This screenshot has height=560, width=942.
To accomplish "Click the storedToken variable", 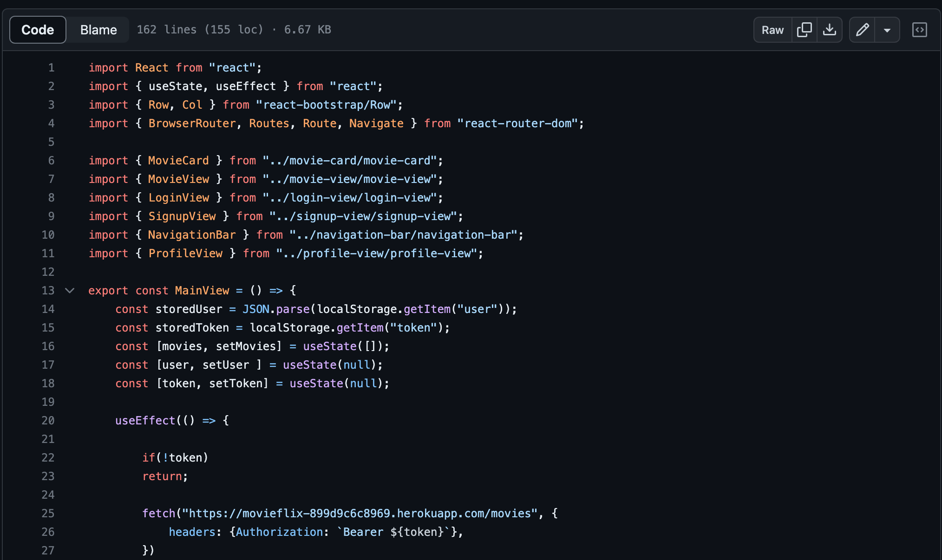I will point(192,328).
